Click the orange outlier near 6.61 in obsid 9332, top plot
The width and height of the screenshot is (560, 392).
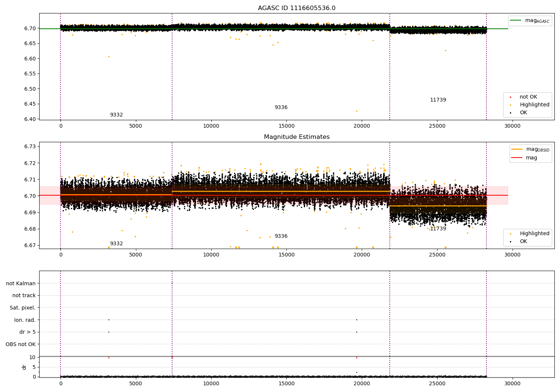pyautogui.click(x=109, y=57)
